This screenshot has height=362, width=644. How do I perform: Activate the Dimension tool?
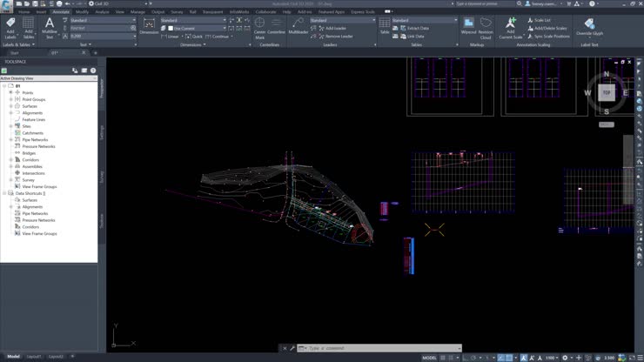[x=149, y=27]
